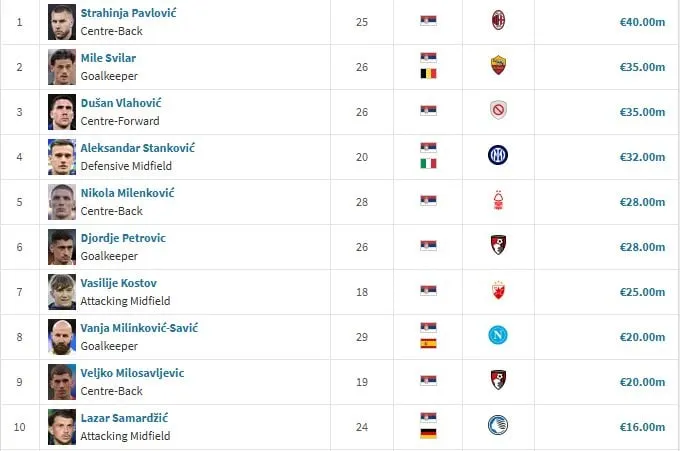Open Strahinja Pavlović player profile link
The width and height of the screenshot is (680, 451).
pyautogui.click(x=128, y=13)
